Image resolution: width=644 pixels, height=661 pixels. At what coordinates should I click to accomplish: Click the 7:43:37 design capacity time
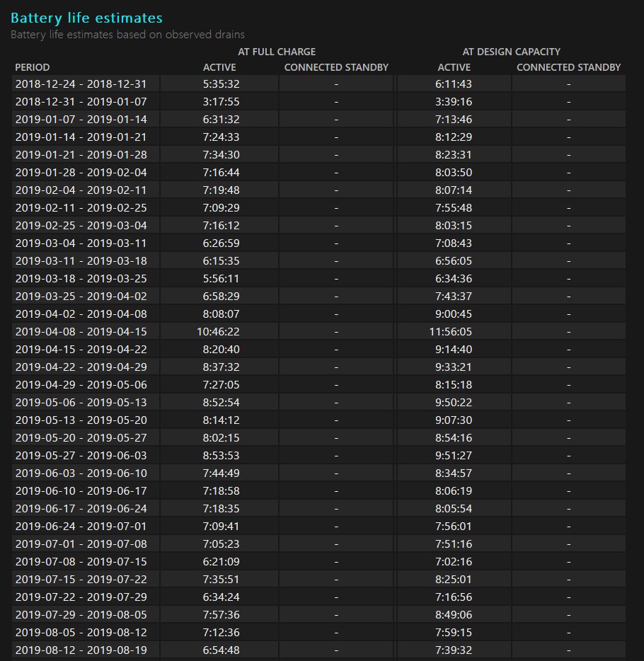pyautogui.click(x=454, y=297)
